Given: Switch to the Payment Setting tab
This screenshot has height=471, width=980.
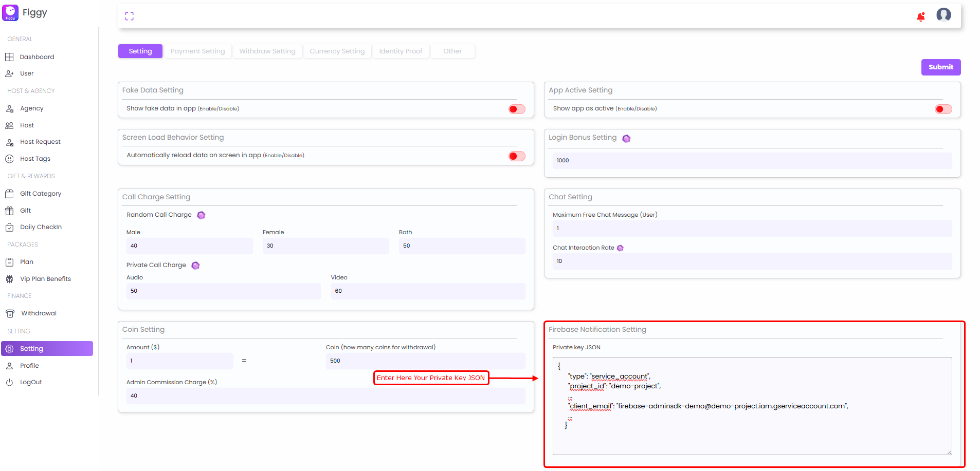Looking at the screenshot, I should (197, 51).
